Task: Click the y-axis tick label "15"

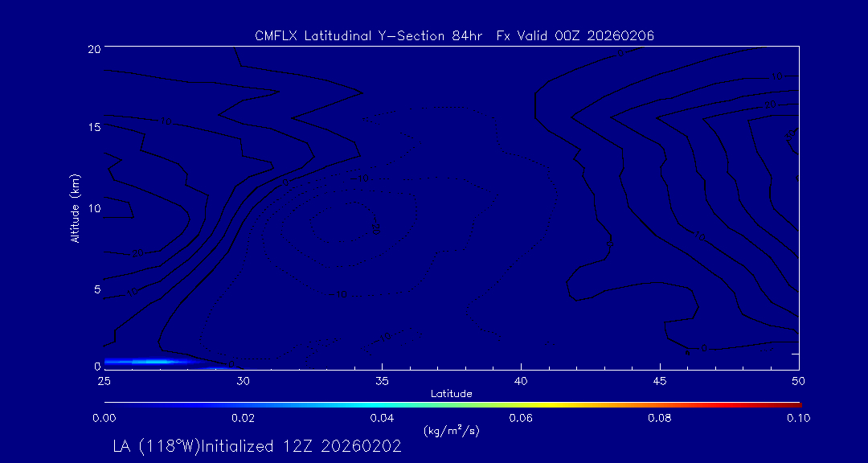Action: point(93,127)
